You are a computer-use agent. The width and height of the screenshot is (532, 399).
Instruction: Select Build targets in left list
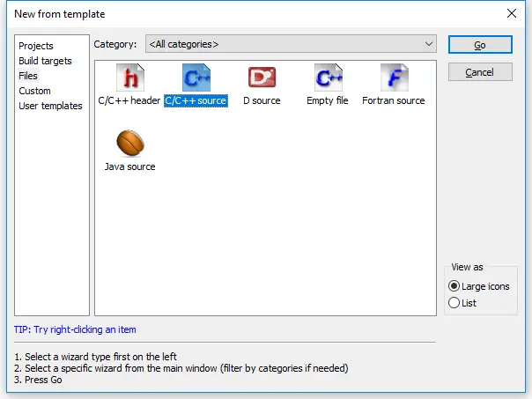45,61
